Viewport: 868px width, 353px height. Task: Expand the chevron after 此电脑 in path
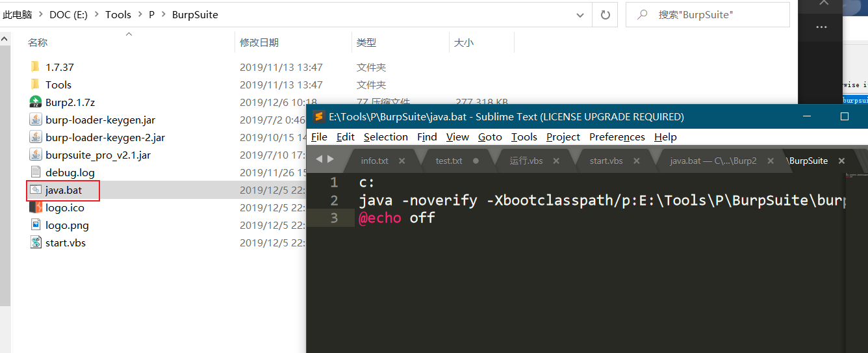(x=41, y=14)
